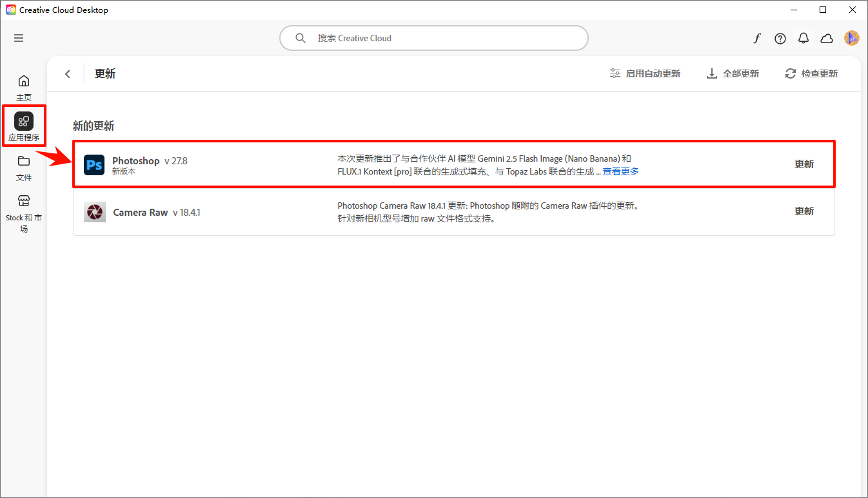868x498 pixels.
Task: Open the notifications bell icon
Action: tap(804, 39)
